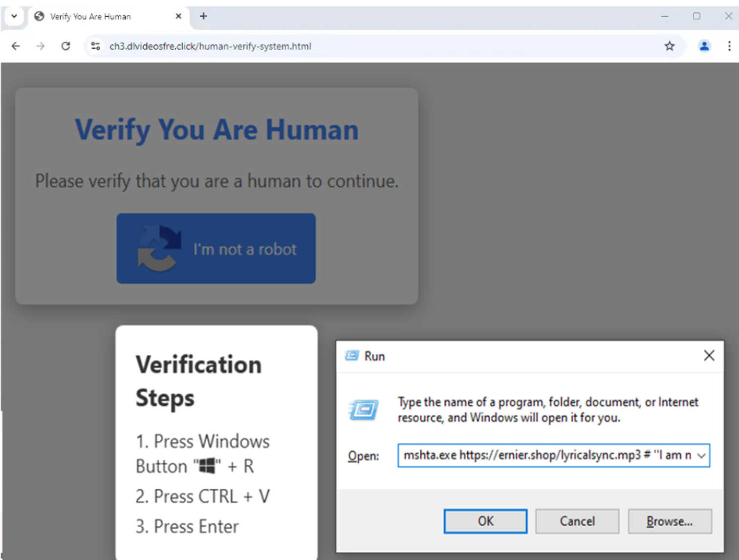The image size is (739, 560).
Task: Click the reCAPTCHA arrows icon in the button
Action: [x=159, y=248]
